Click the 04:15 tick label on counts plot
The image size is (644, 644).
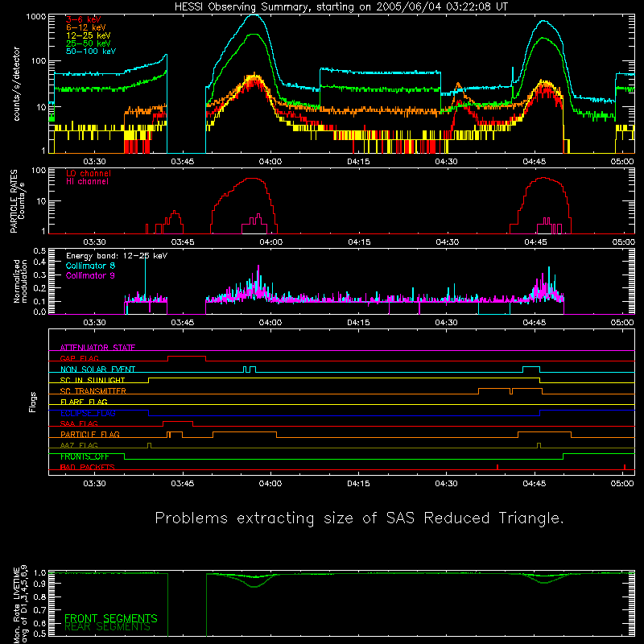[358, 162]
